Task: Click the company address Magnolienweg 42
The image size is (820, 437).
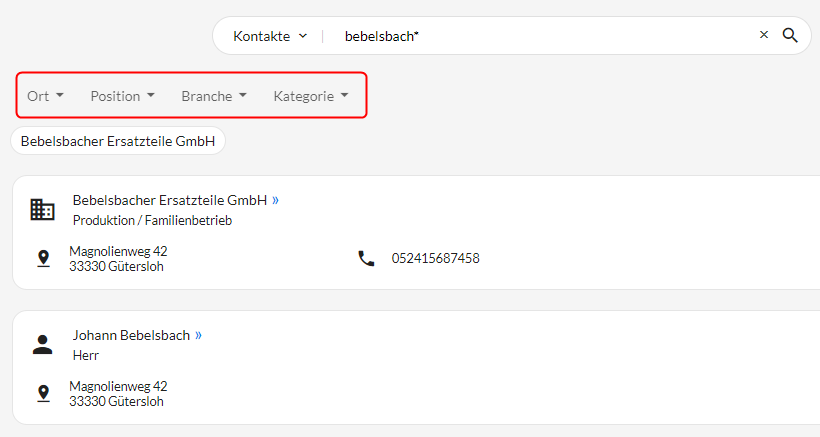Action: [x=118, y=251]
